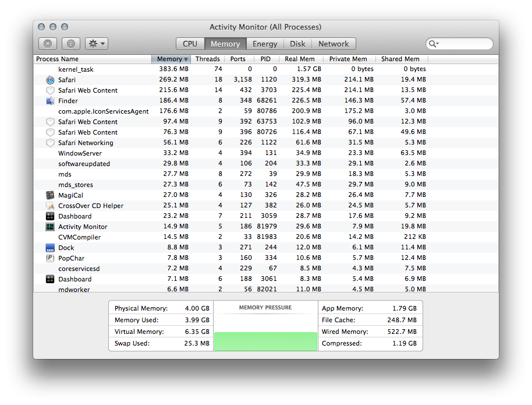Click the Dock process icon
Viewport: 532px width, 405px height.
(50, 247)
